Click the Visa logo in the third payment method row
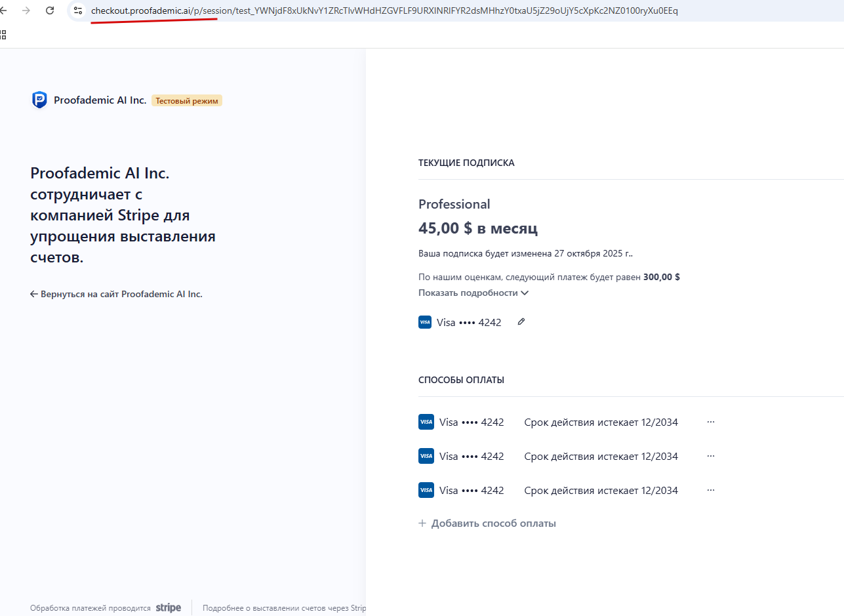Screen dimensions: 844x616 point(426,490)
